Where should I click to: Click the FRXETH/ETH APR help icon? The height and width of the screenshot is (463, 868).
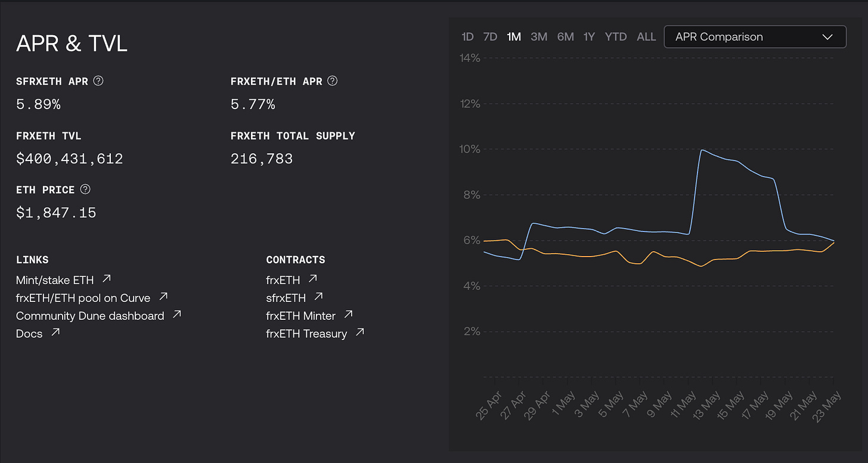333,81
